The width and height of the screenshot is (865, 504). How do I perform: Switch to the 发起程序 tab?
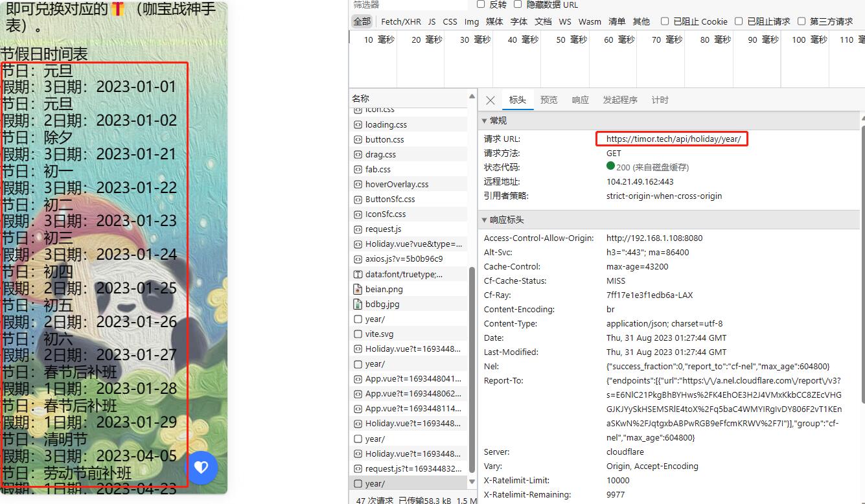(x=620, y=100)
